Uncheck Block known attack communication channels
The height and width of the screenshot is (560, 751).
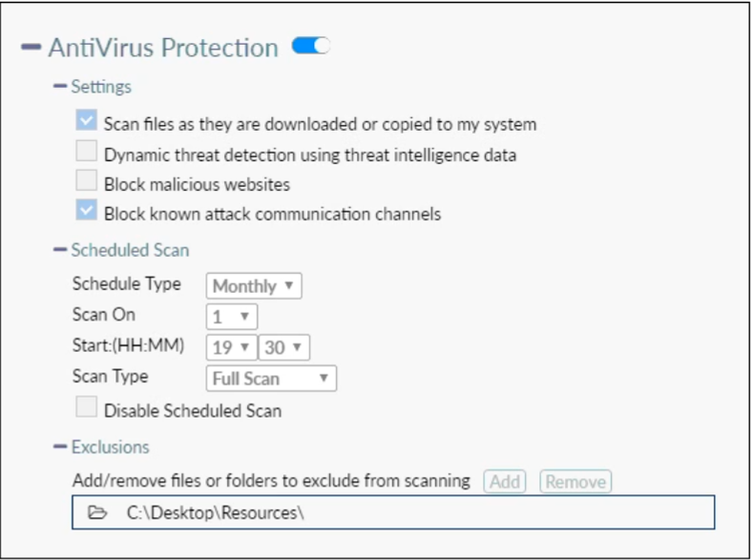tap(87, 211)
